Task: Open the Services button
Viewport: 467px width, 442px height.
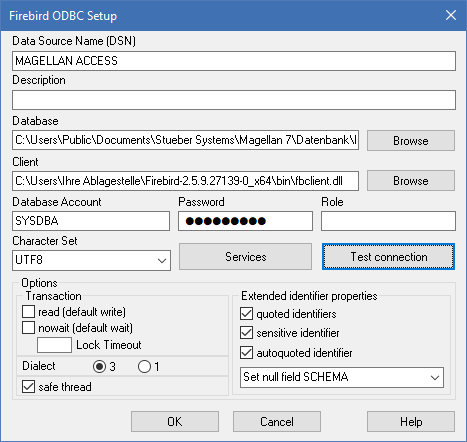Action: coord(245,257)
